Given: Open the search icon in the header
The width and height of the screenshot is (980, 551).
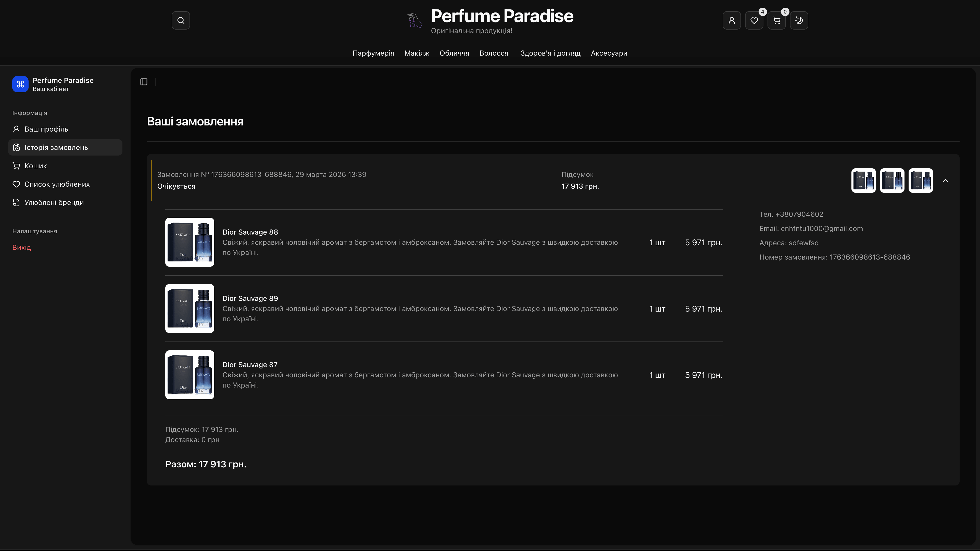Looking at the screenshot, I should 181,20.
